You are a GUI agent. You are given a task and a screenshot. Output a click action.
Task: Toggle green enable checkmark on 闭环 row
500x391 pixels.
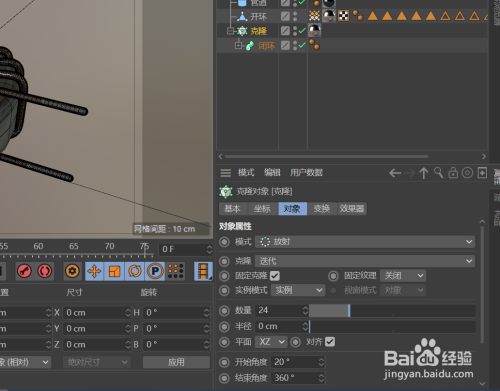tap(302, 45)
